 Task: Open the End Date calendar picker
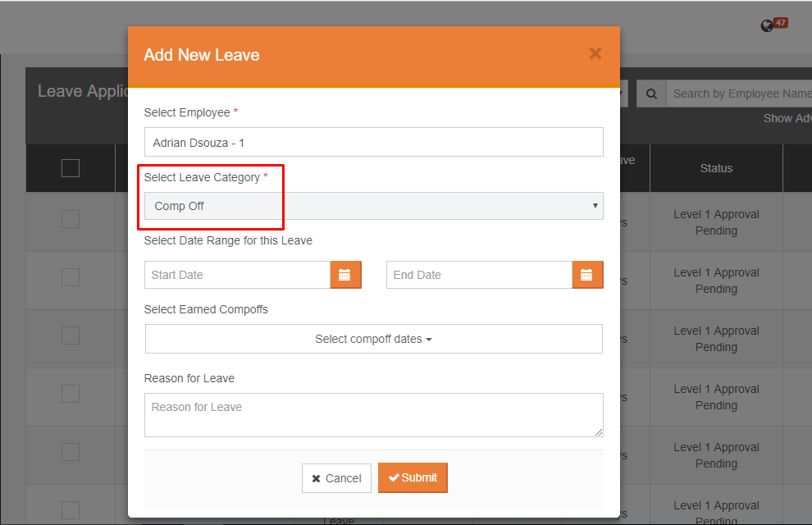tap(587, 275)
